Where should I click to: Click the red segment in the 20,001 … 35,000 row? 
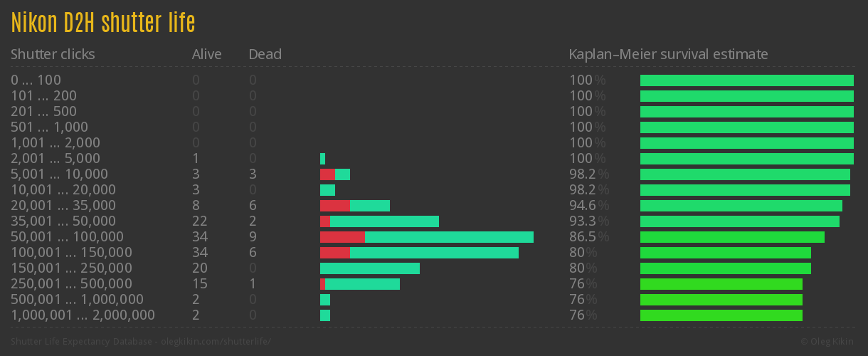click(334, 206)
